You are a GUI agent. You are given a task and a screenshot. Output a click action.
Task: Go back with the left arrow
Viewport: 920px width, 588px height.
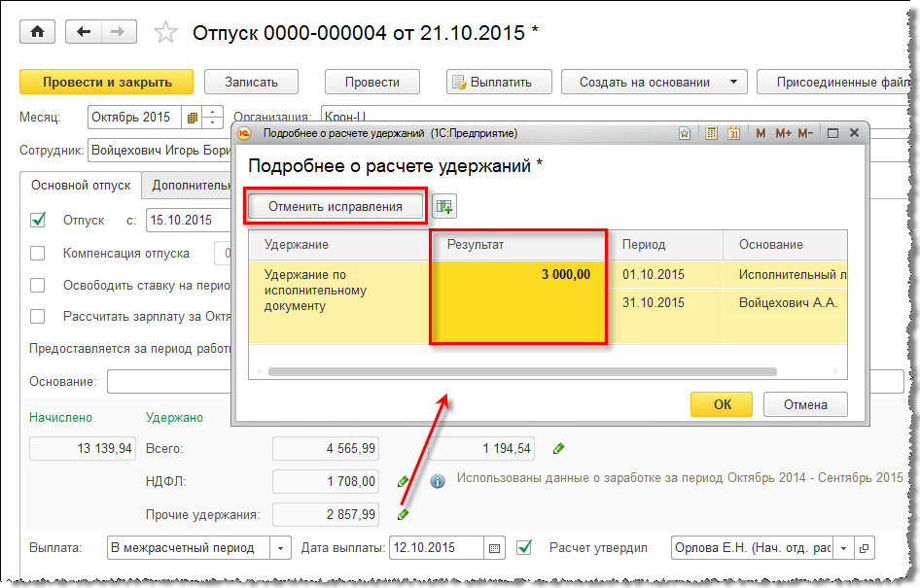[84, 32]
